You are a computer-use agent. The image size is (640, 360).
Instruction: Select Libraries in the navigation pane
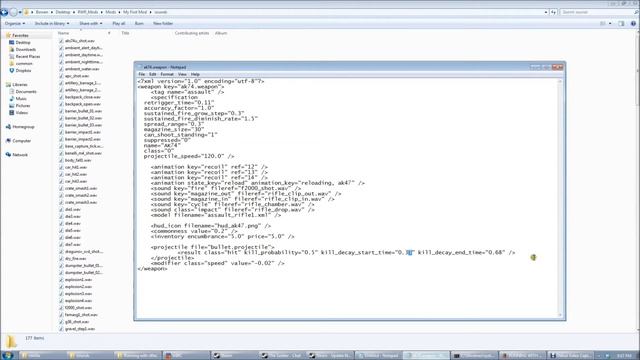tap(20, 84)
